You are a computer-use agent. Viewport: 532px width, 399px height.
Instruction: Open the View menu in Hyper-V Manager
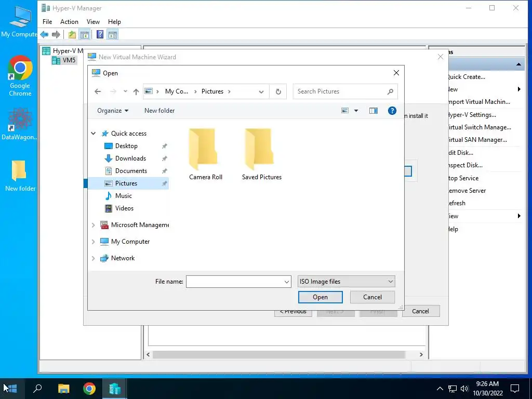pyautogui.click(x=93, y=22)
